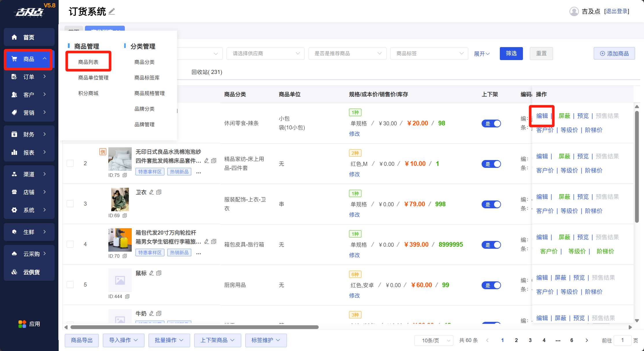Image resolution: width=644 pixels, height=351 pixels.
Task: Click the user avatar icon near 吉及点
Action: (574, 12)
